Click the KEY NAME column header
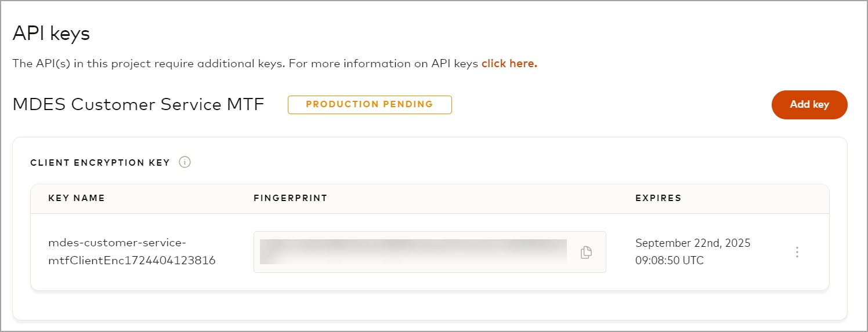 tap(77, 198)
